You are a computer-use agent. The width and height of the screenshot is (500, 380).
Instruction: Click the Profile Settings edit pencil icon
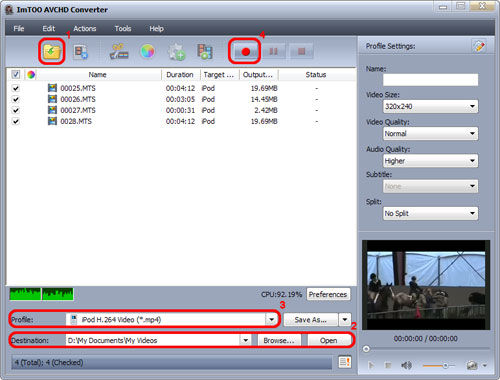coord(479,46)
